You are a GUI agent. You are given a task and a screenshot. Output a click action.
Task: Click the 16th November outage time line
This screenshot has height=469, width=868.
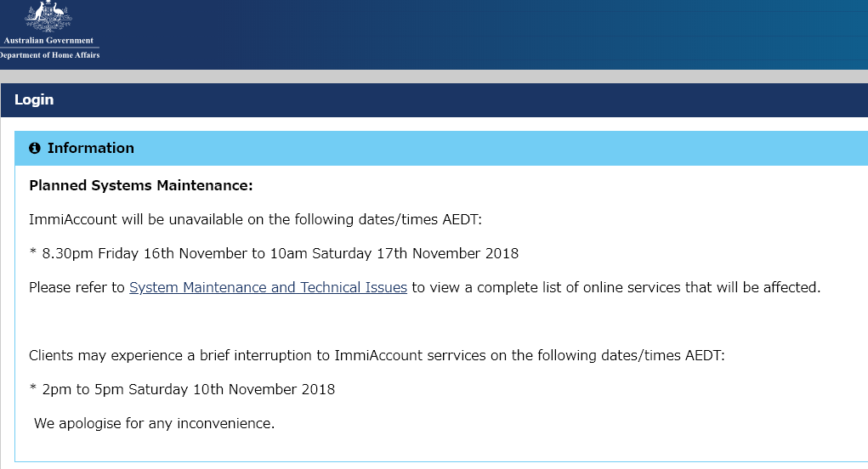274,253
